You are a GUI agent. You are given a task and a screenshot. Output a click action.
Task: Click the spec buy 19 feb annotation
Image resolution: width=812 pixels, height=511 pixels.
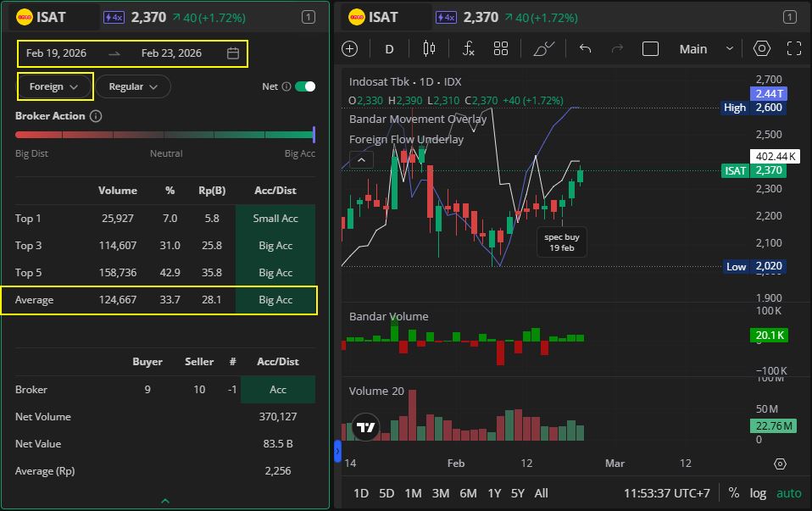(x=562, y=242)
